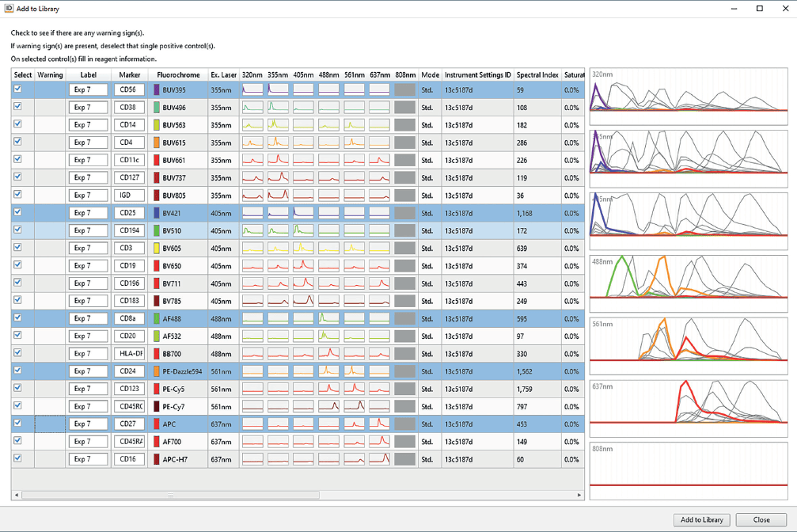This screenshot has width=797, height=532.
Task: Toggle the Select checkbox for the CD19 row
Action: [x=18, y=265]
